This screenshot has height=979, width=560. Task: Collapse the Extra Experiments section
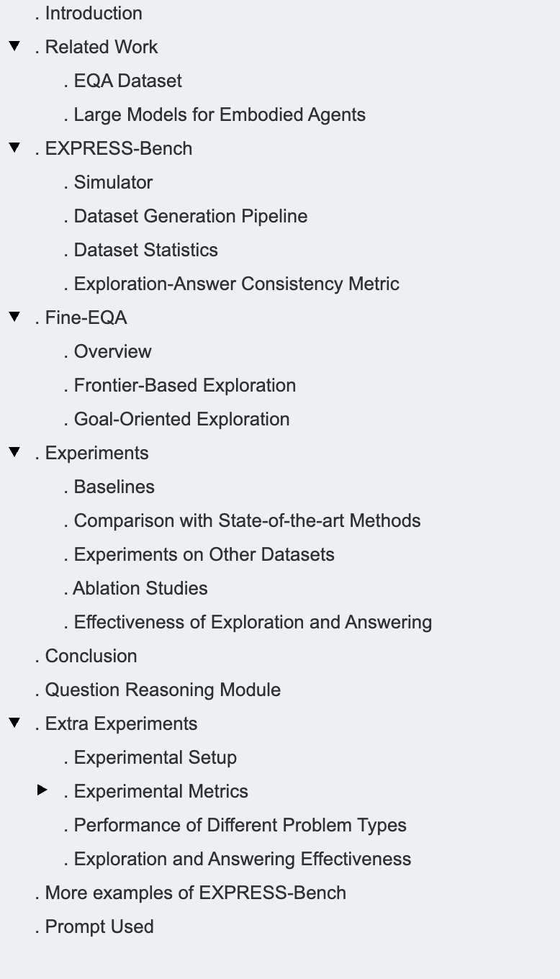point(14,723)
